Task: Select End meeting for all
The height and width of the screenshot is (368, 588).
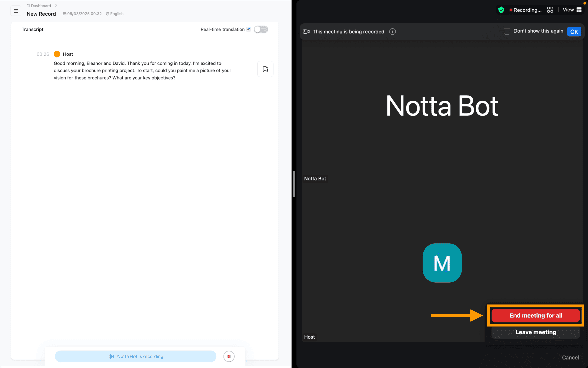Action: 536,316
